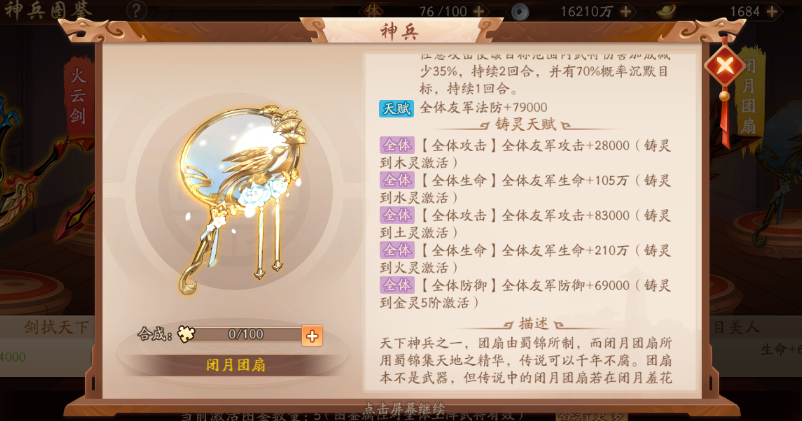This screenshot has height=421, width=802.
Task: Select the 闭月团扇 banner on right
Action: click(749, 97)
